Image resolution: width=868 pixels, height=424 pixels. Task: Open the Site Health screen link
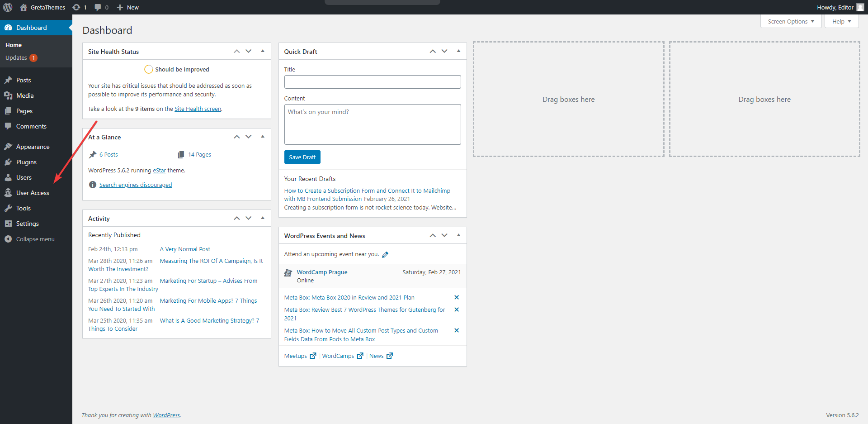[198, 109]
